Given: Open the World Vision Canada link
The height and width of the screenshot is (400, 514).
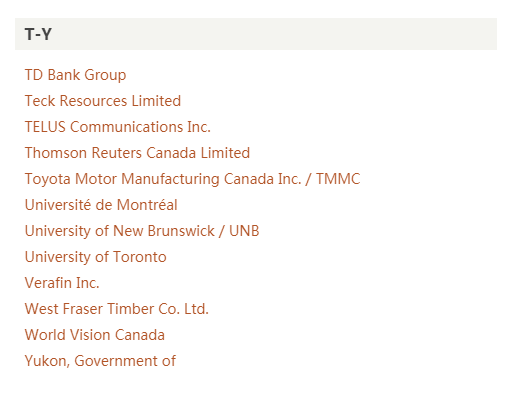Looking at the screenshot, I should [x=95, y=335].
